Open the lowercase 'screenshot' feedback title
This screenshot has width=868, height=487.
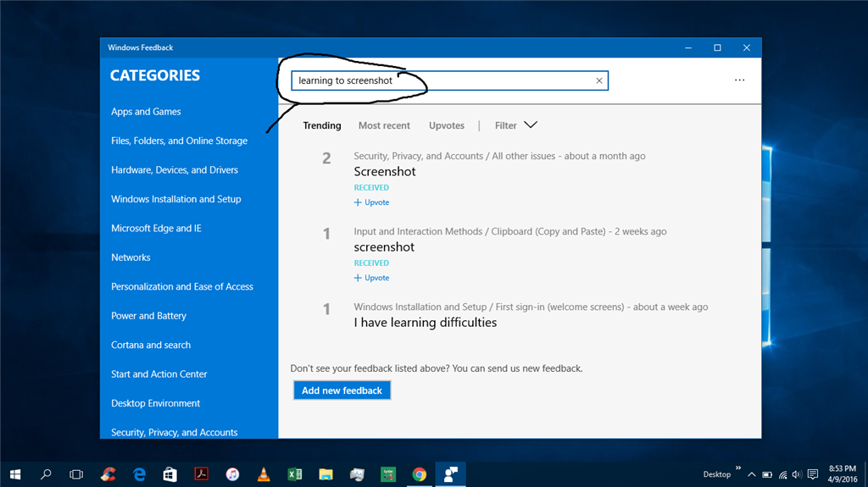[384, 246]
